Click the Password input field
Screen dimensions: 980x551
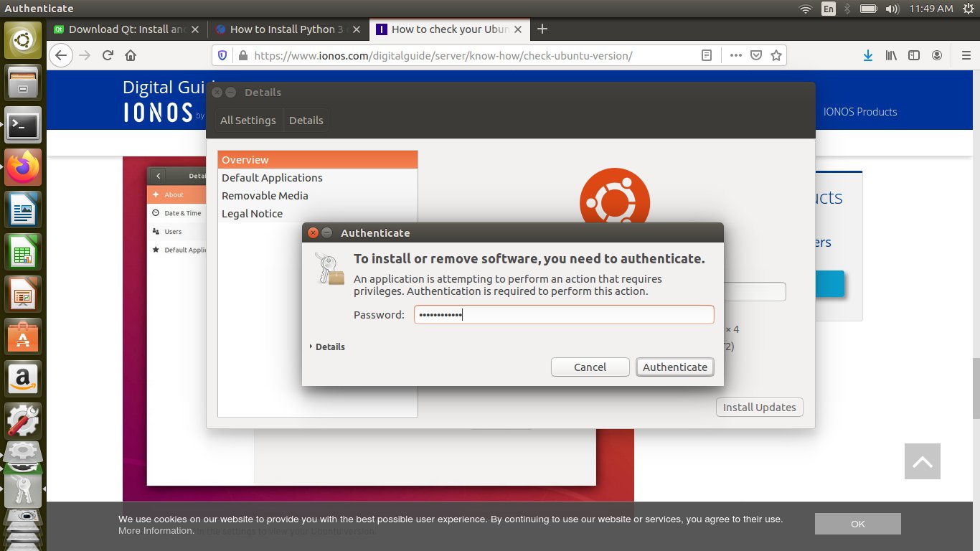563,314
